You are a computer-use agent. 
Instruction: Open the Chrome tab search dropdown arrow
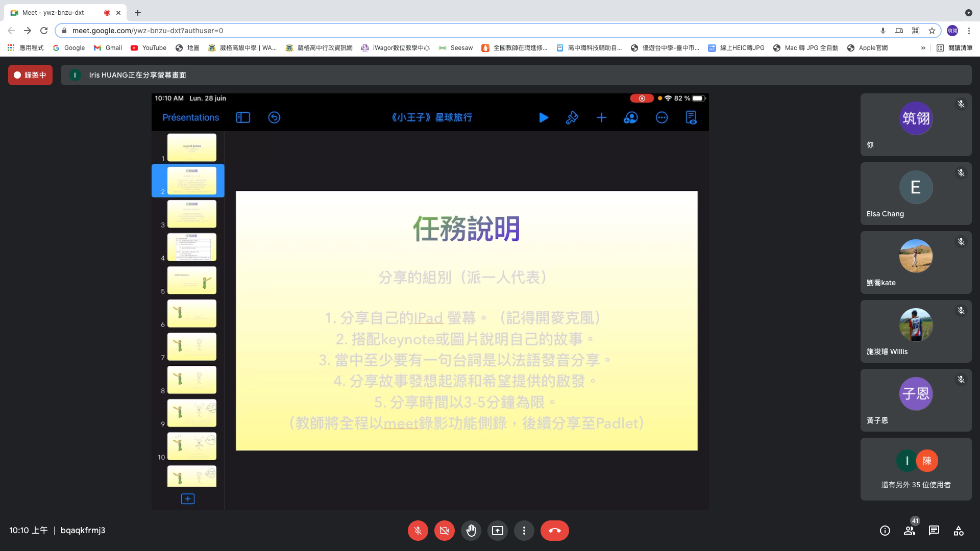[x=968, y=13]
